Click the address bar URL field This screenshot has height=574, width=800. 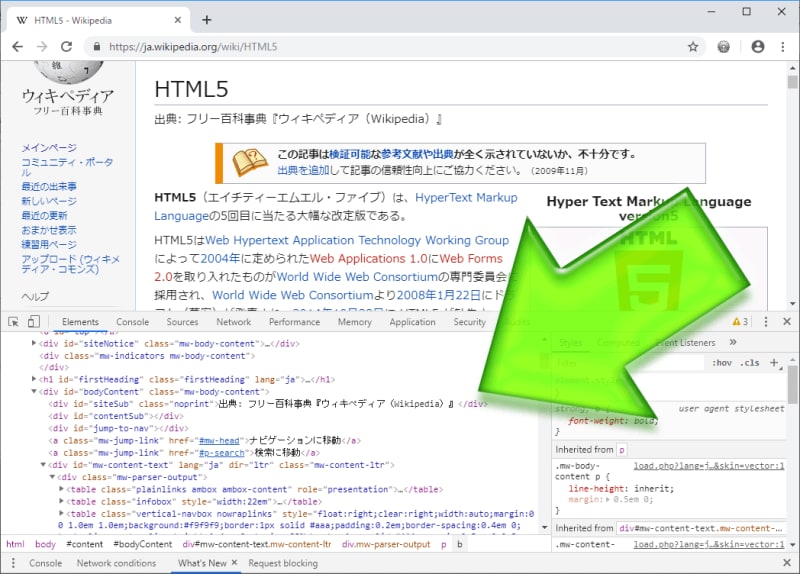click(x=393, y=47)
